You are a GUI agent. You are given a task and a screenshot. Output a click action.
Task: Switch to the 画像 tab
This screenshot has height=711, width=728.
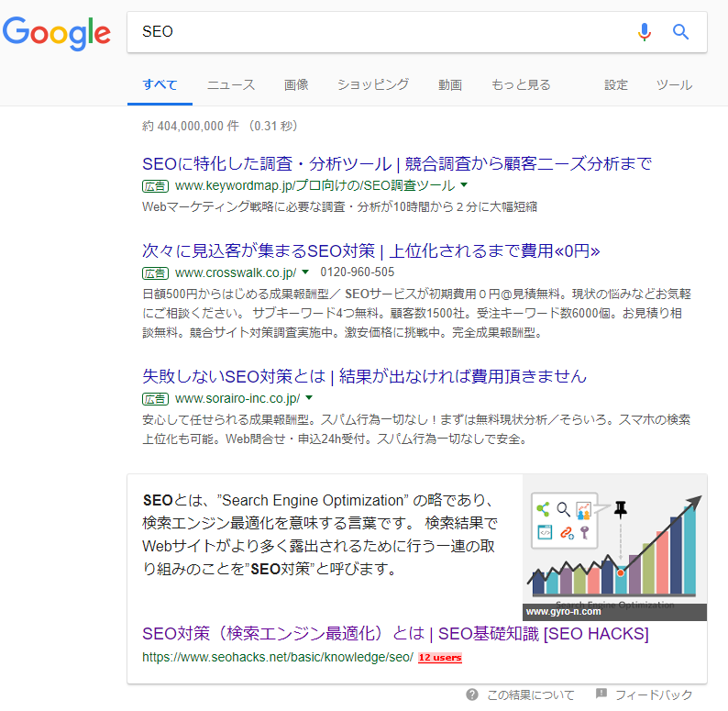296,84
